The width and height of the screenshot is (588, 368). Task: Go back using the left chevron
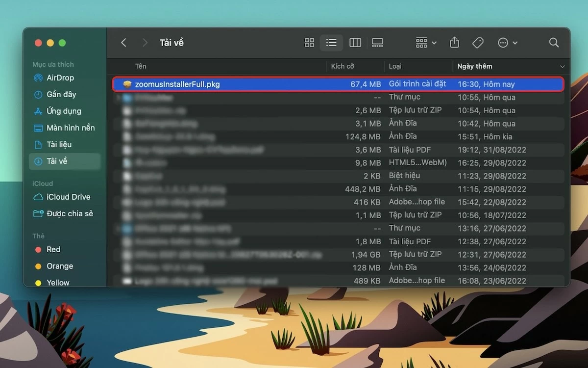(123, 43)
